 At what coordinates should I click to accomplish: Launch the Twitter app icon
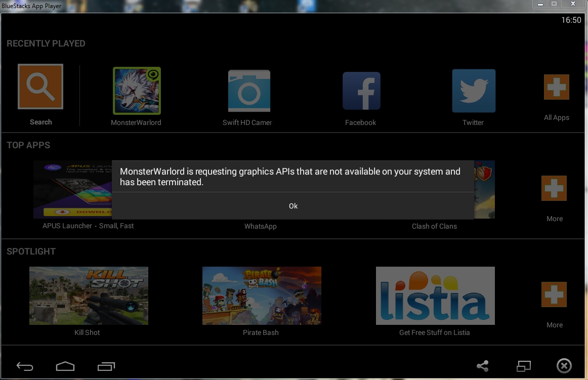click(x=474, y=91)
